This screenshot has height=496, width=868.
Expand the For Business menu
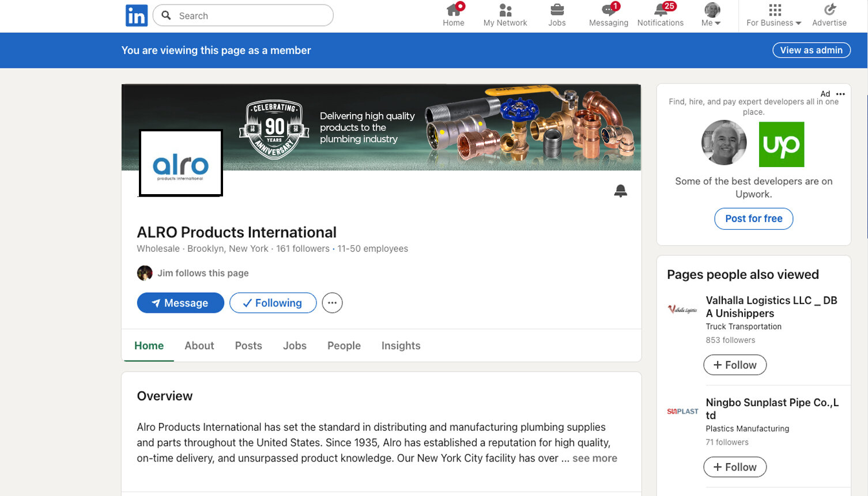pyautogui.click(x=774, y=16)
